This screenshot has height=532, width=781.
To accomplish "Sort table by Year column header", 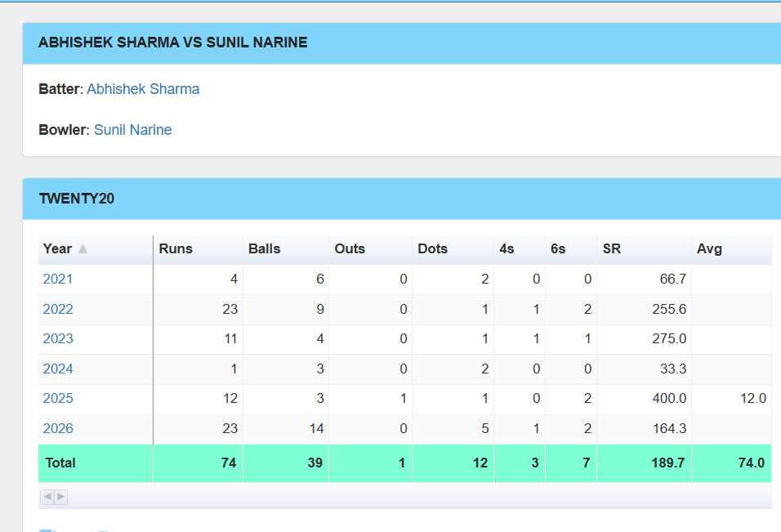I will click(x=96, y=249).
